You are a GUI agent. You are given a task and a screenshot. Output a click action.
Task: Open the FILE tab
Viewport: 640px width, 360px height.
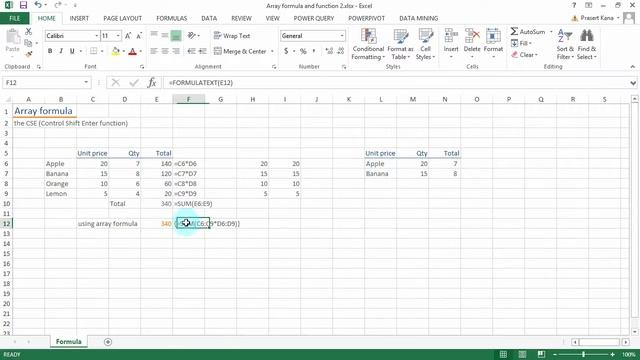point(15,18)
